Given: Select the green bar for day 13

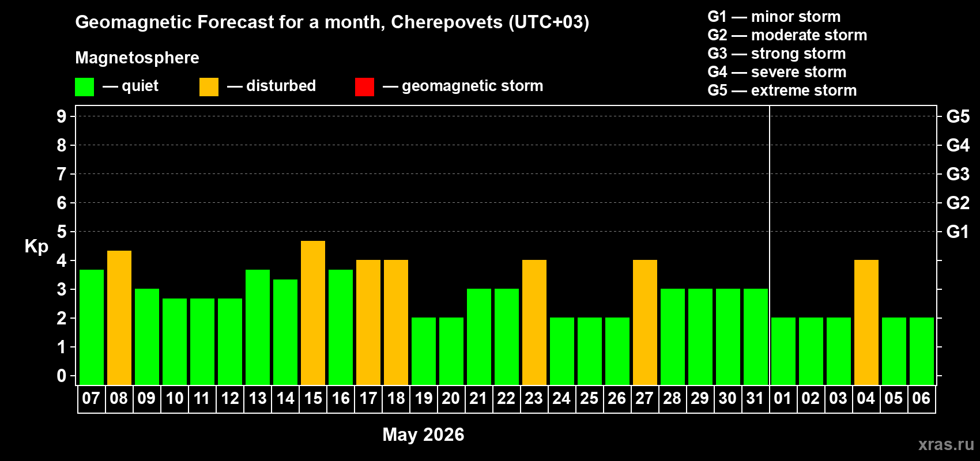Looking at the screenshot, I should [x=258, y=327].
